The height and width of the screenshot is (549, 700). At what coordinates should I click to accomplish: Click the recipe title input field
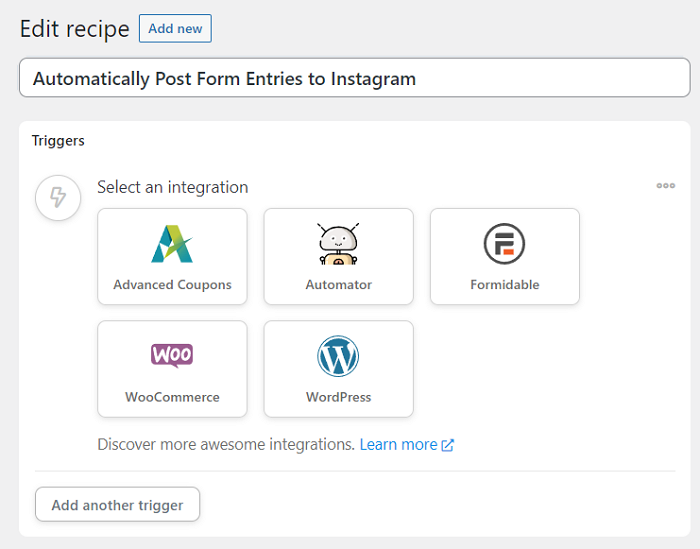click(x=354, y=78)
